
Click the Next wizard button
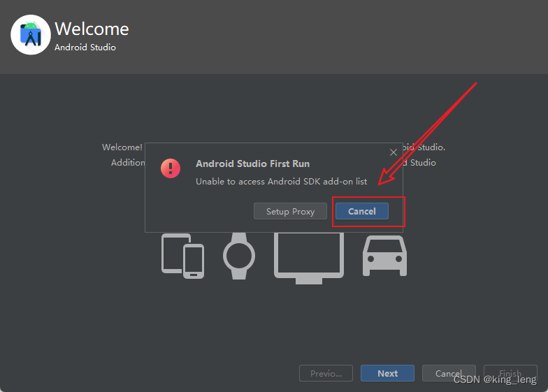[387, 373]
